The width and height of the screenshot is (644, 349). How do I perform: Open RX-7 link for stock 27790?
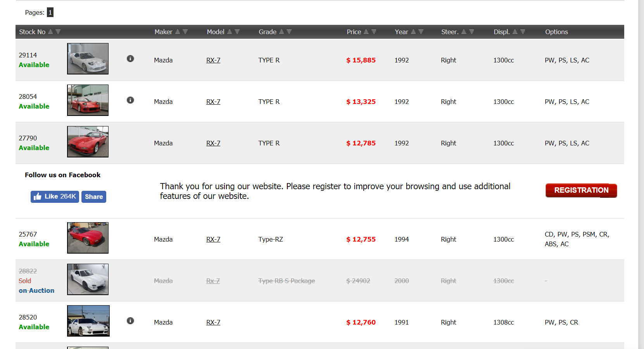[x=213, y=143]
